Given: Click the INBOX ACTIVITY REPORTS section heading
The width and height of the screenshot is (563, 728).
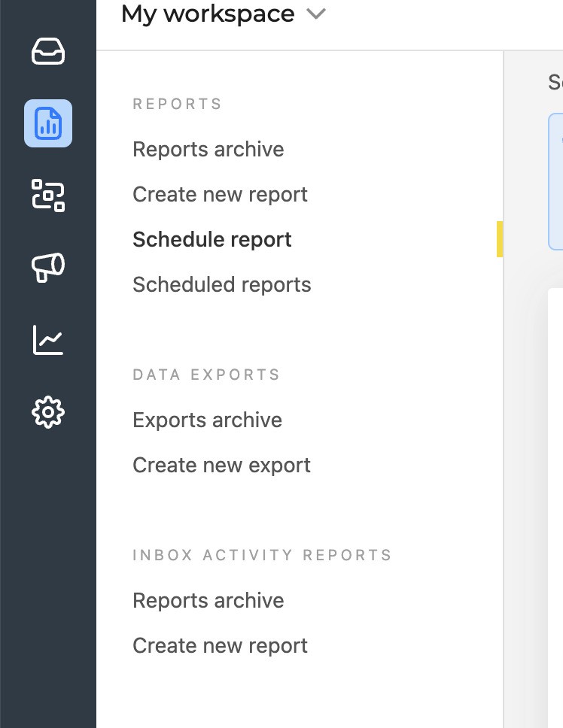Looking at the screenshot, I should [x=262, y=555].
